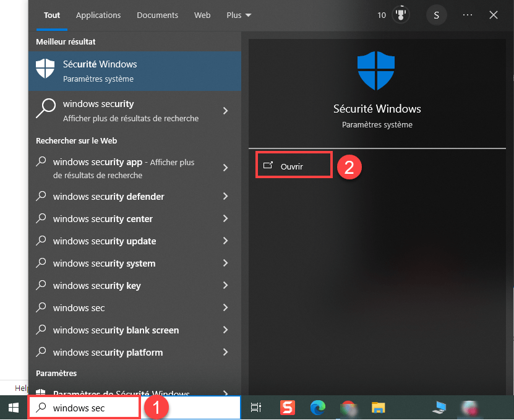The height and width of the screenshot is (420, 514).
Task: Expand the "windows security blank screen" chevron
Action: pos(225,330)
